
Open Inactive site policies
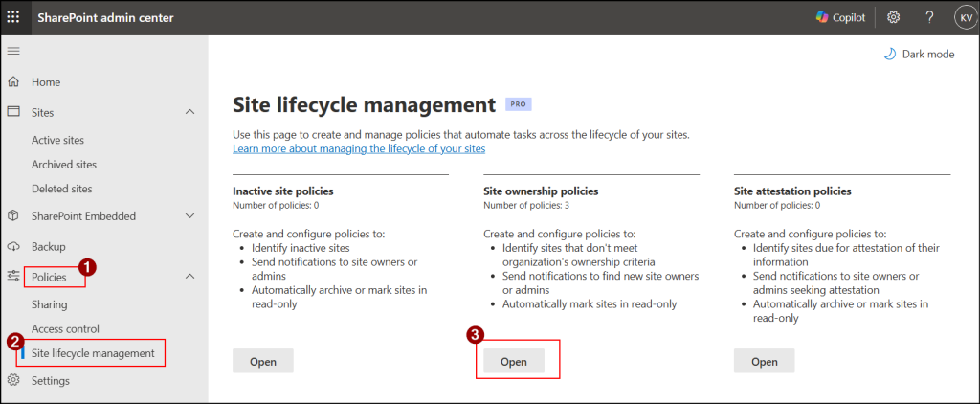tap(263, 362)
